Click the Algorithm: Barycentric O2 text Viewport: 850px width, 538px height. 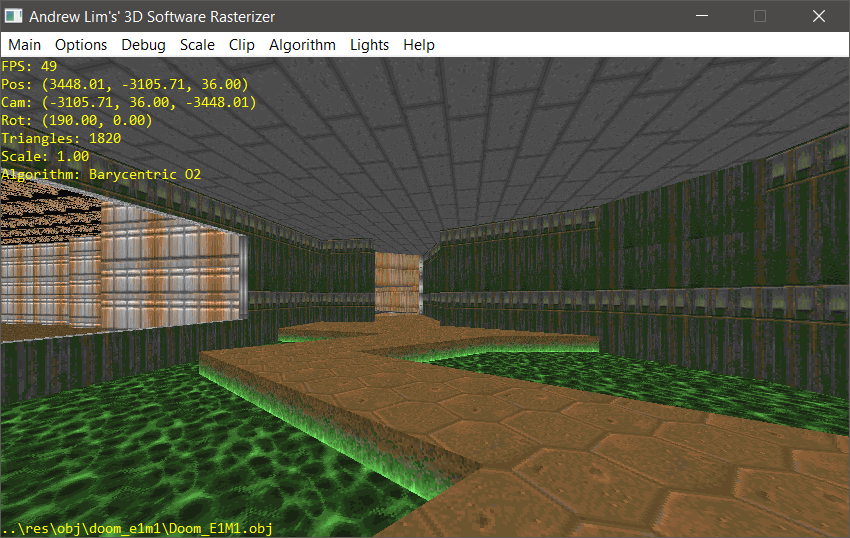click(x=101, y=174)
